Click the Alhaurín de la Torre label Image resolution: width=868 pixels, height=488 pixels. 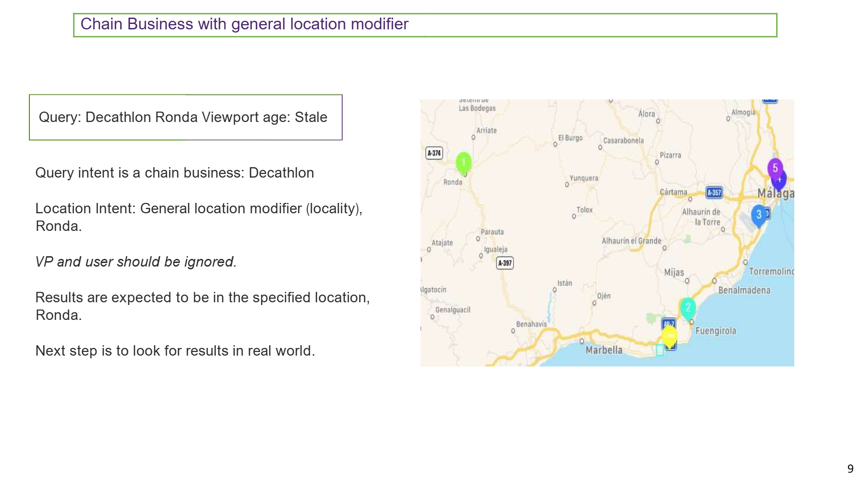click(701, 217)
